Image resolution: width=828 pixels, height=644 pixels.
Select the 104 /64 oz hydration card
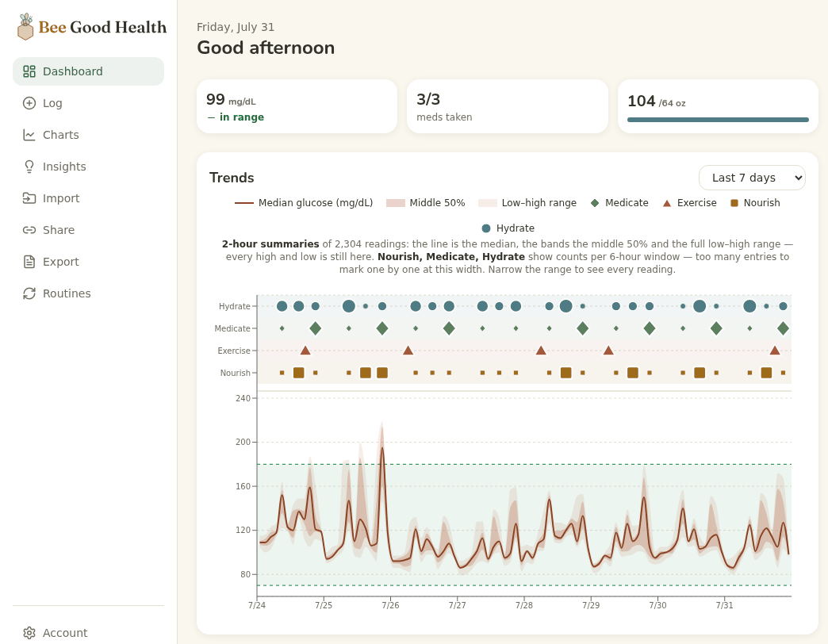click(x=719, y=106)
